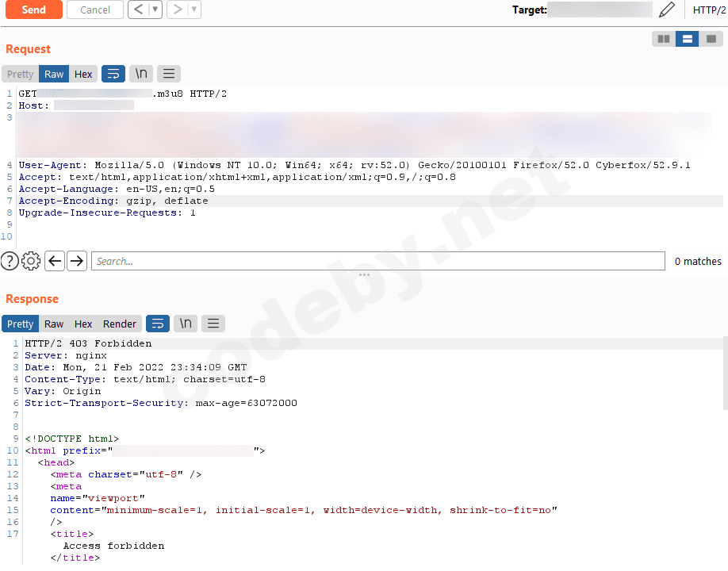
Task: Cancel the current request
Action: (x=95, y=10)
